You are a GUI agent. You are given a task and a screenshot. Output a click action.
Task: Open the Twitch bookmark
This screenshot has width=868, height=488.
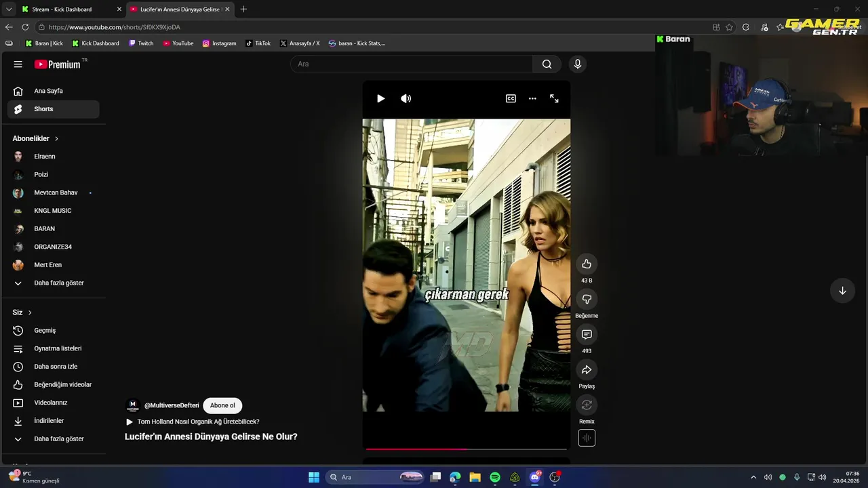(x=141, y=43)
